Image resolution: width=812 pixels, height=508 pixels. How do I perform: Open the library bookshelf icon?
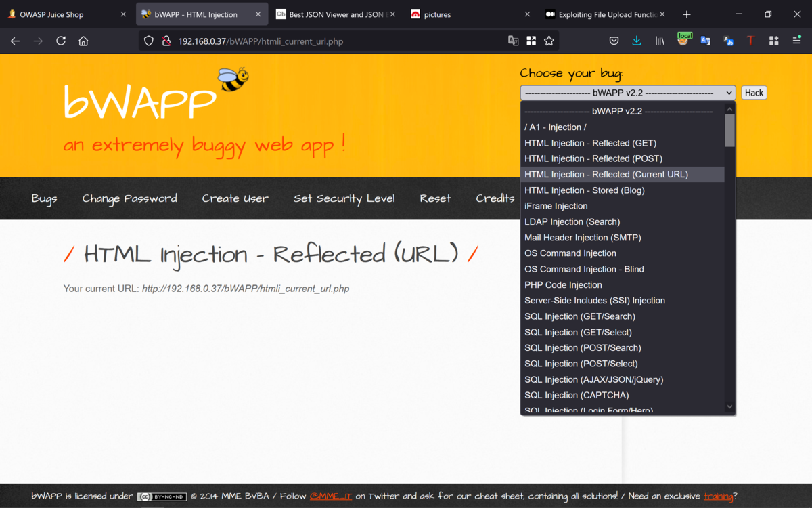click(660, 41)
